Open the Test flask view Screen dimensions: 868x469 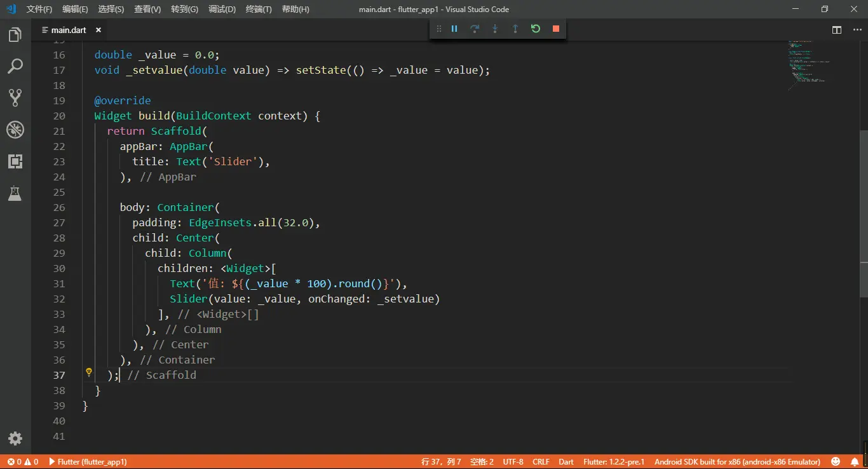tap(15, 193)
